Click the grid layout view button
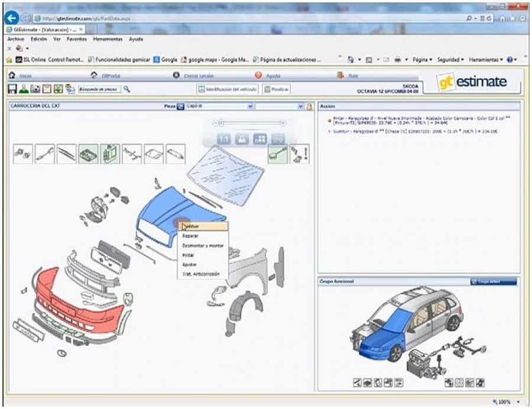The image size is (532, 409). click(x=260, y=139)
